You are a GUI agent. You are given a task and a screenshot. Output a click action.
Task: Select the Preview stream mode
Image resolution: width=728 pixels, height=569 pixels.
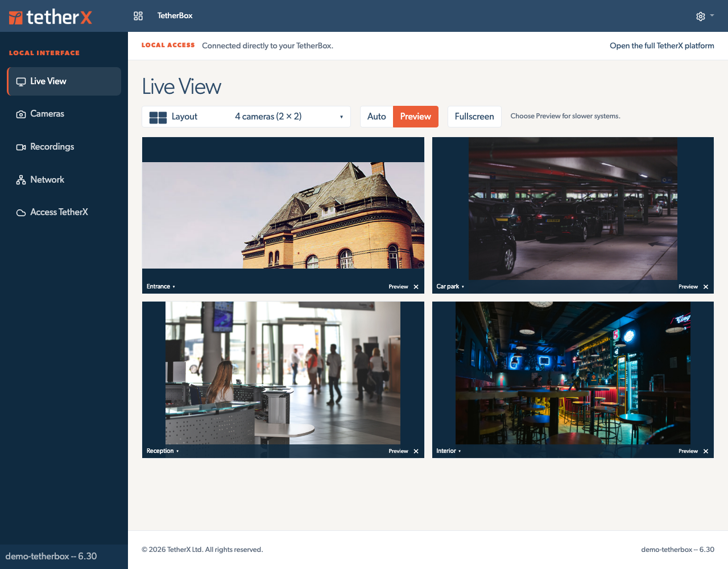416,117
